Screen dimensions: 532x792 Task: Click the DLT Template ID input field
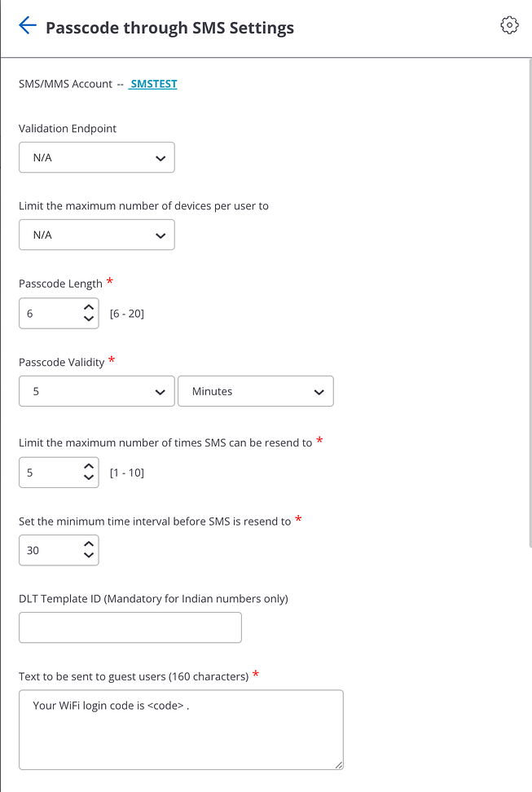(x=130, y=627)
